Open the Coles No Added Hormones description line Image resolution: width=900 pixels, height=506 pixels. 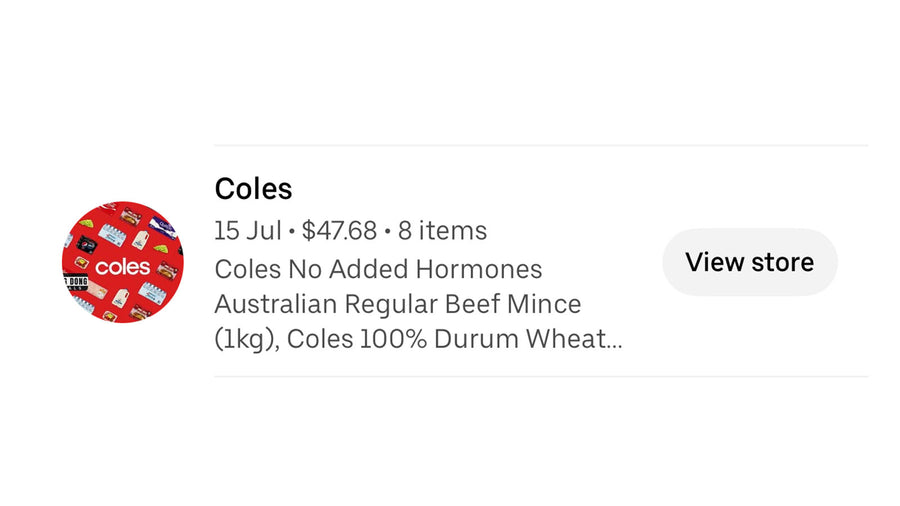(378, 269)
